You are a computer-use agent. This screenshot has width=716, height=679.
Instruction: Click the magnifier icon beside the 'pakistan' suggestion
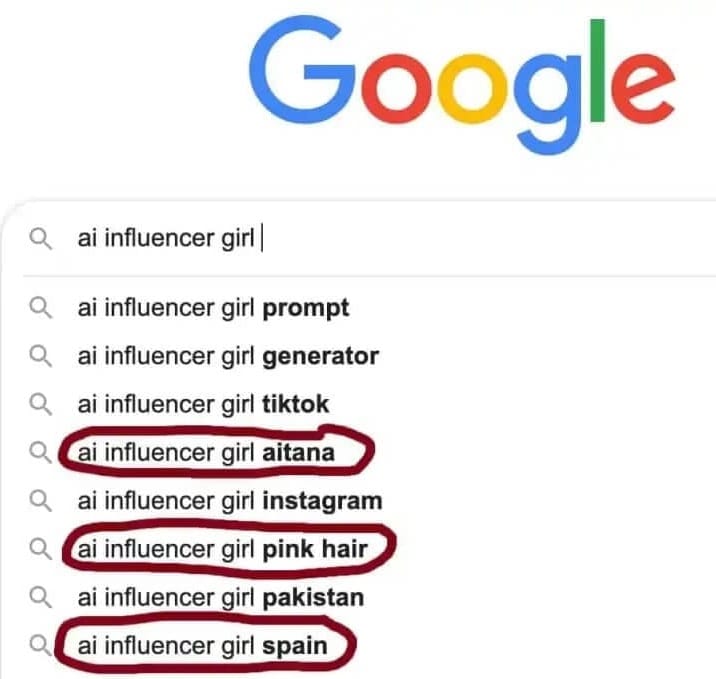click(x=40, y=597)
